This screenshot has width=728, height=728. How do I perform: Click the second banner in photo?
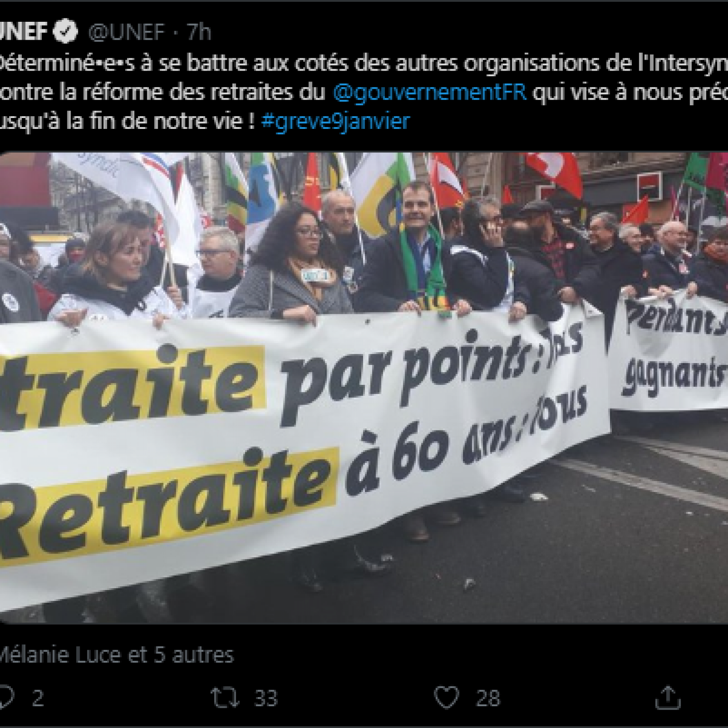click(x=668, y=351)
